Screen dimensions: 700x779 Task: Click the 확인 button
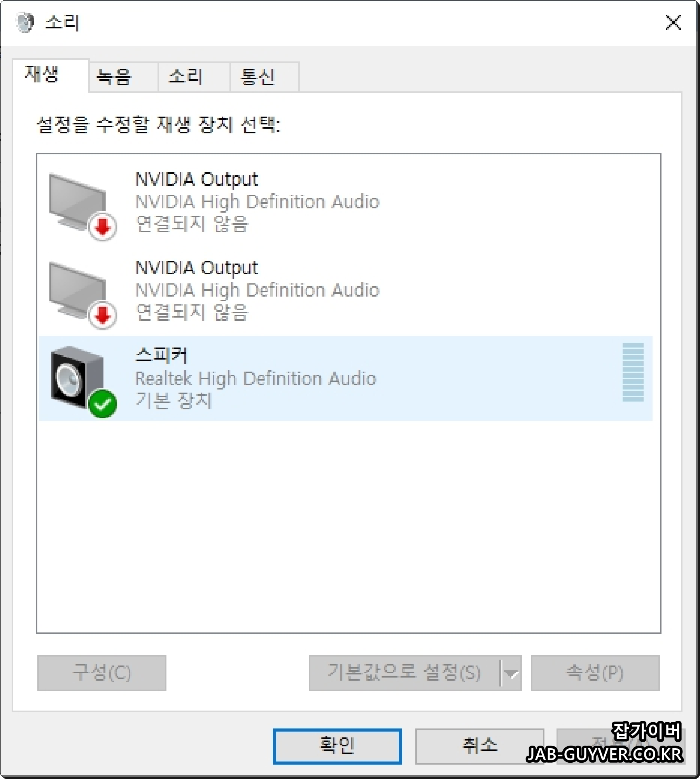(x=337, y=746)
